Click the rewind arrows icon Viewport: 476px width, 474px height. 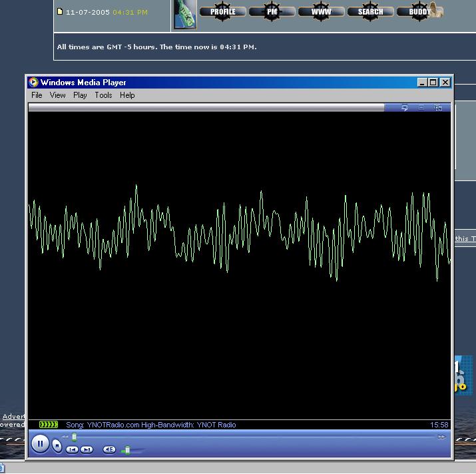[x=65, y=437]
